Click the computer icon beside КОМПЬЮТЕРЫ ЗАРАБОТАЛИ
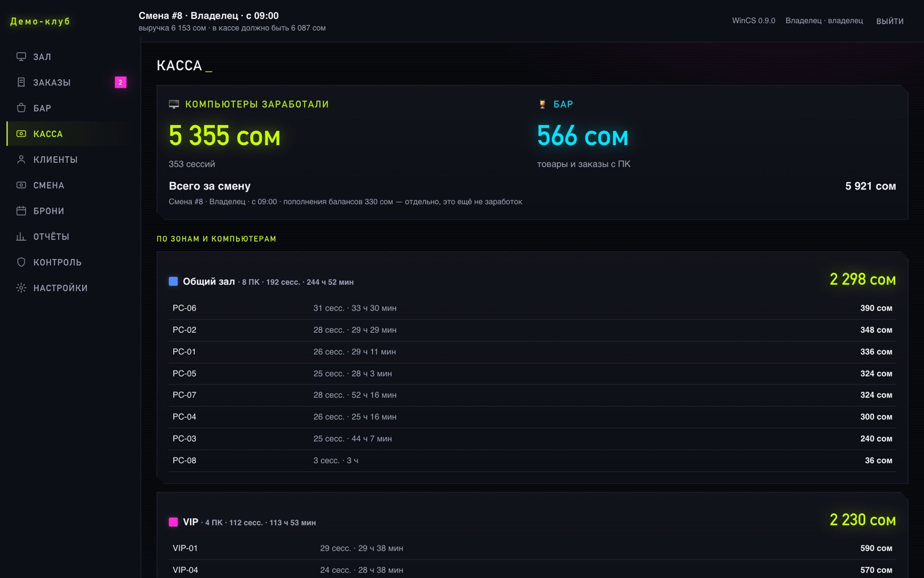This screenshot has height=578, width=924. (x=174, y=104)
